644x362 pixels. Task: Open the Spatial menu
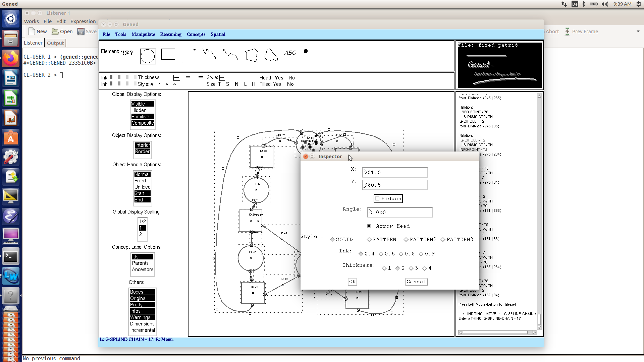tap(218, 34)
